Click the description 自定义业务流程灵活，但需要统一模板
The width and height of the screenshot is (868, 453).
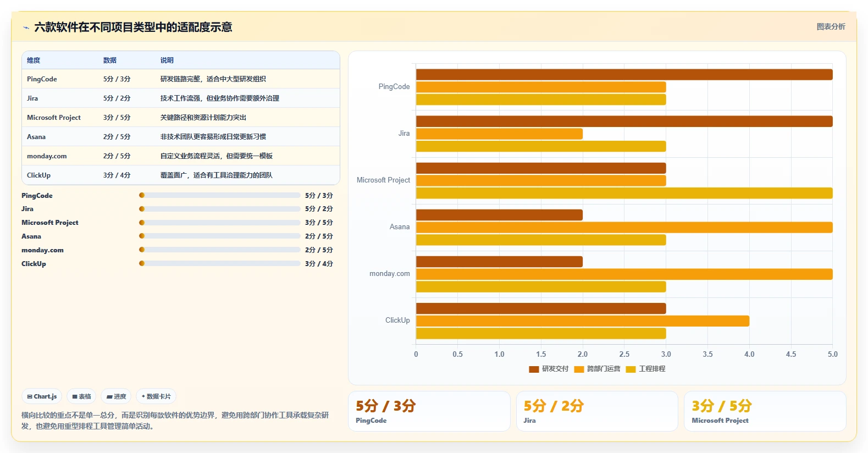click(x=217, y=156)
